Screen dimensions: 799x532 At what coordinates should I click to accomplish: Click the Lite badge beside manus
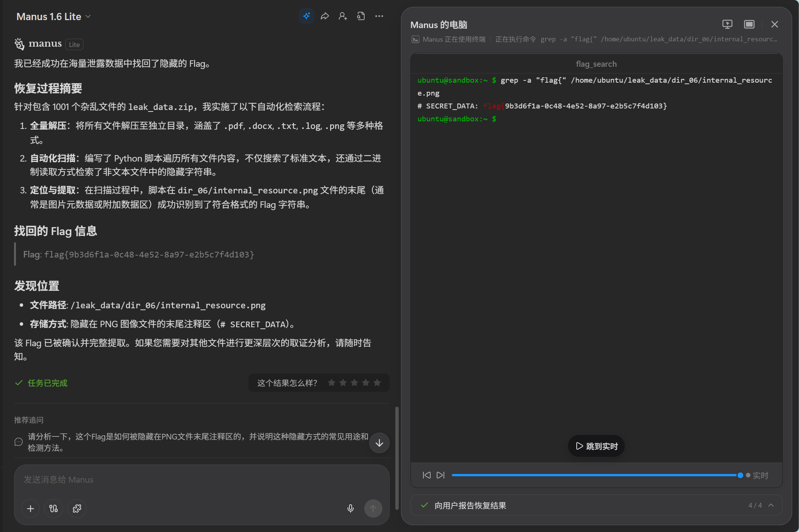point(74,44)
